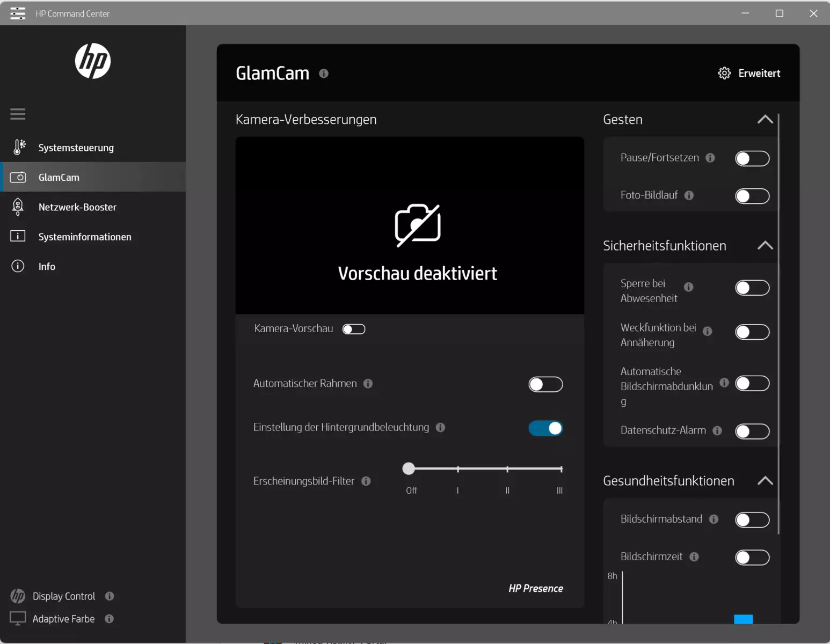
Task: Collapse the Gesundheitsfunktionen section
Action: pyautogui.click(x=765, y=480)
